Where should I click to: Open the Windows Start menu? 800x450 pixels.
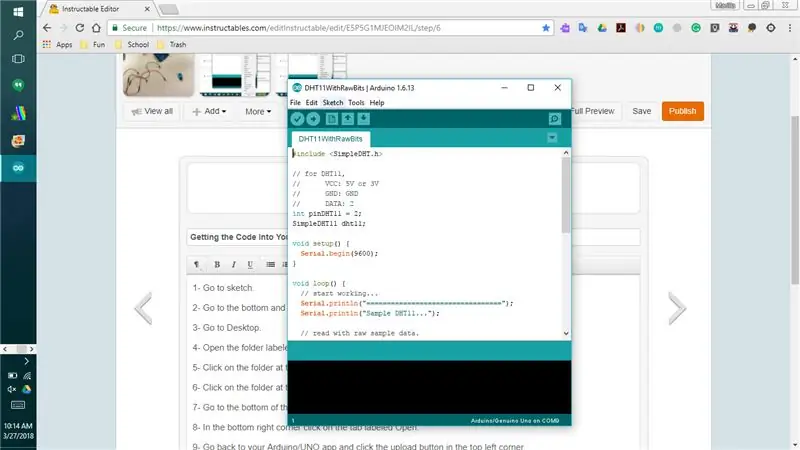[18, 11]
